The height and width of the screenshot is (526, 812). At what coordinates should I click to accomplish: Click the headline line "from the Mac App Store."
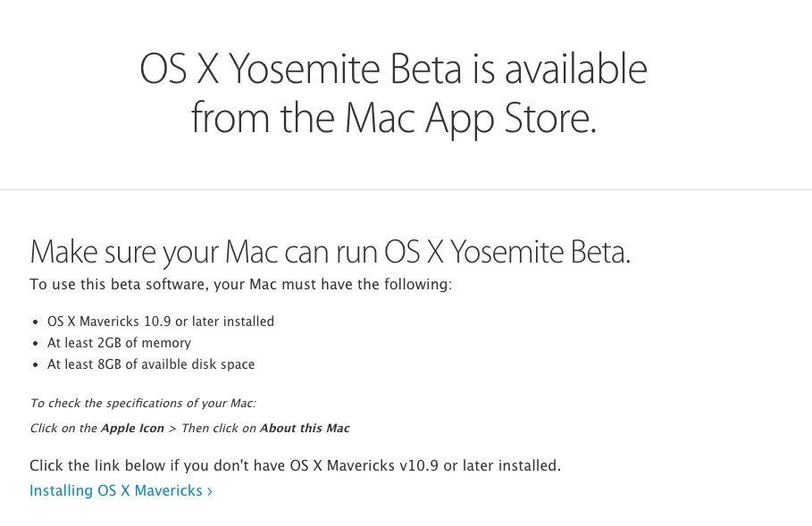tap(393, 118)
